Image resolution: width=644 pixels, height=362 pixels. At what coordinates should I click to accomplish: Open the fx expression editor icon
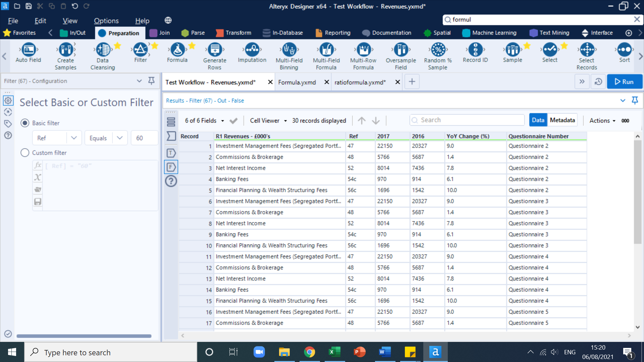38,165
